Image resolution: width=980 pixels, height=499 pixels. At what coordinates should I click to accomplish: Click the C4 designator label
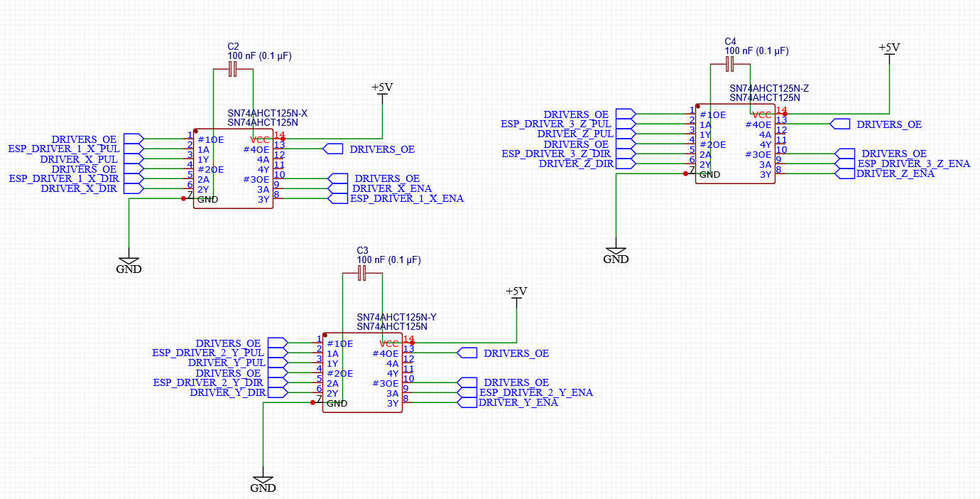pyautogui.click(x=730, y=41)
